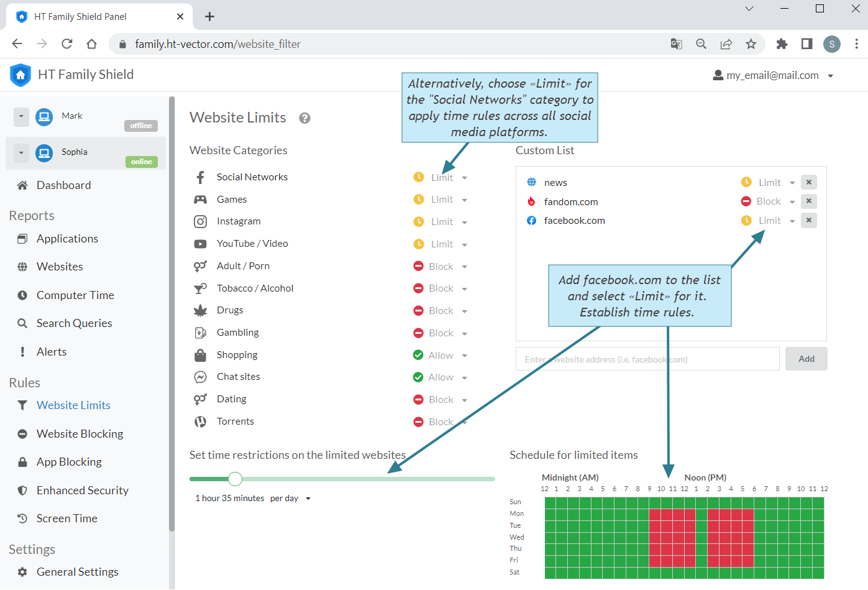
Task: Open the Chrome three-dot menu
Action: pos(856,44)
